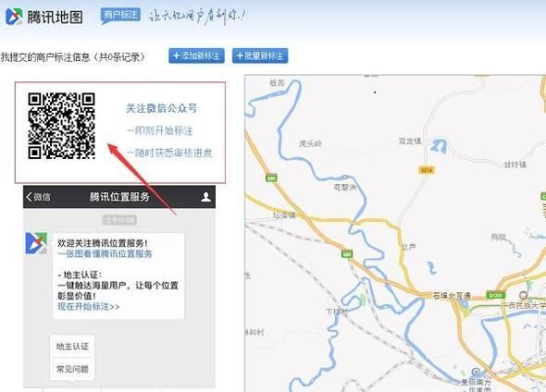This screenshot has width=546, height=392.
Task: Click the Tencent location service avatar in the chat
Action: [x=36, y=243]
